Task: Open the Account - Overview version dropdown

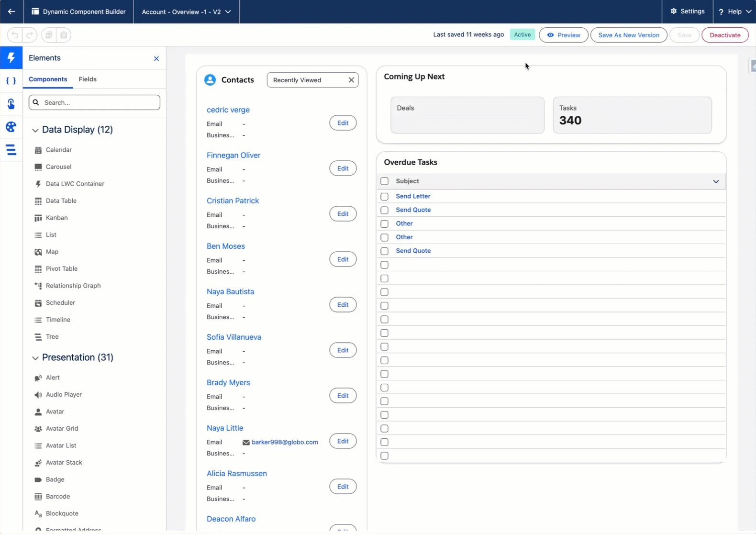Action: (186, 11)
